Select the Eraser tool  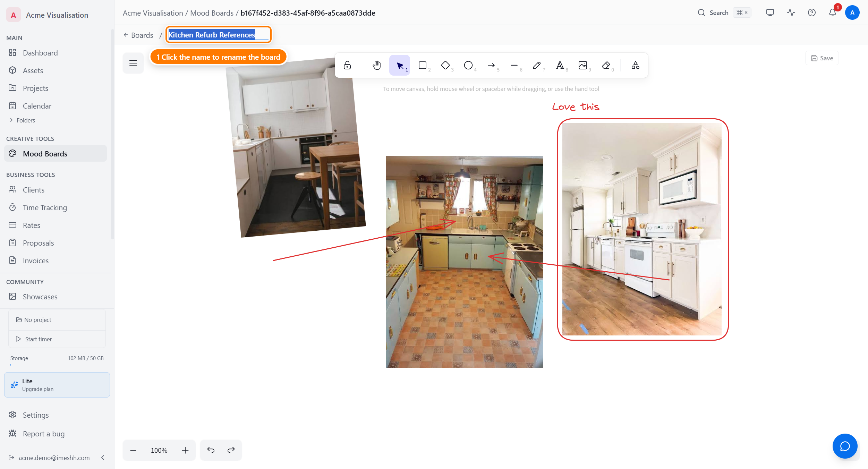(606, 65)
